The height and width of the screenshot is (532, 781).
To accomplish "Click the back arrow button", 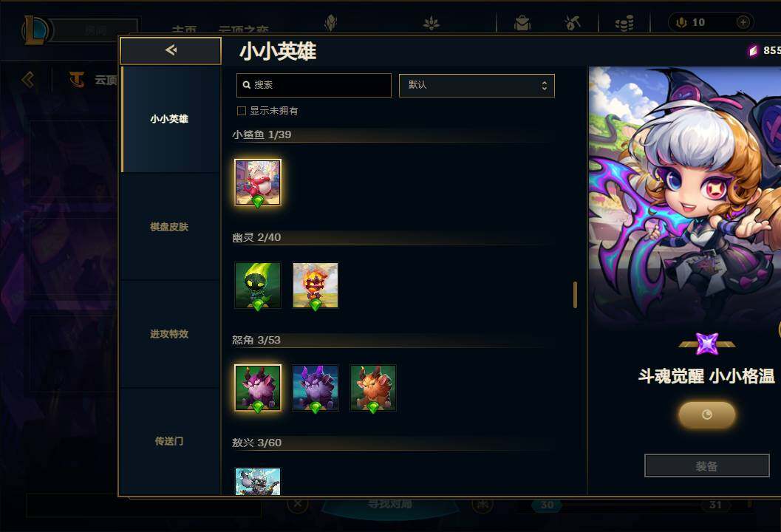I will coord(171,50).
